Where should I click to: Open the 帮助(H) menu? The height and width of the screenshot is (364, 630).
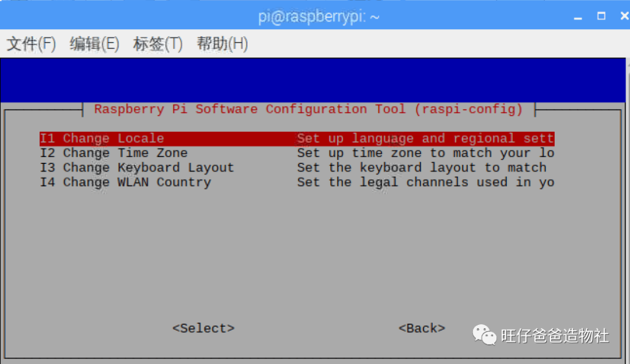pyautogui.click(x=222, y=44)
